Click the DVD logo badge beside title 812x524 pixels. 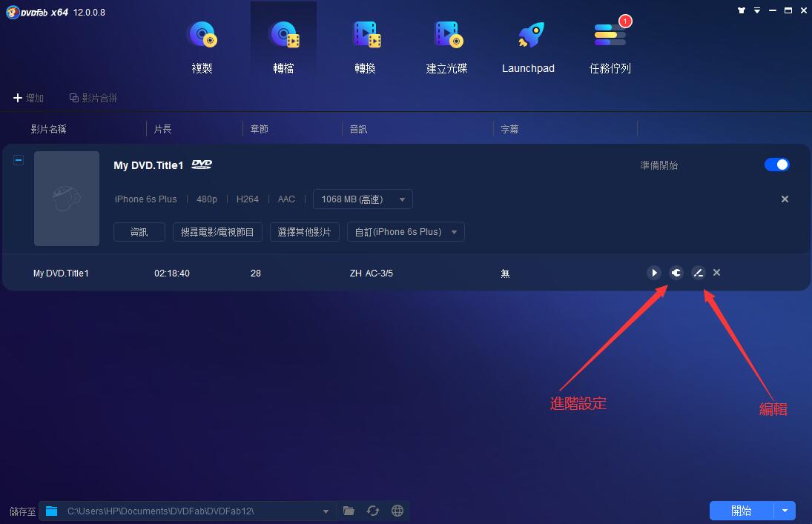point(202,164)
